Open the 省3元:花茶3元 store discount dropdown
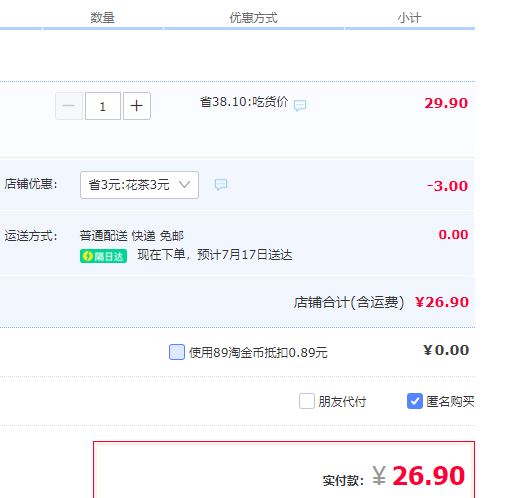Screen dimensions: 506x498 [139, 185]
